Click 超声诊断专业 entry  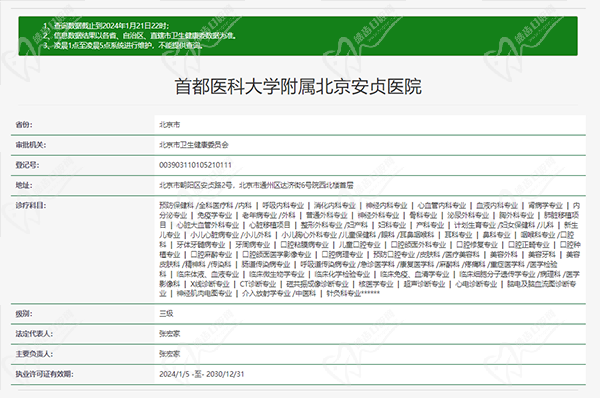click(x=424, y=284)
